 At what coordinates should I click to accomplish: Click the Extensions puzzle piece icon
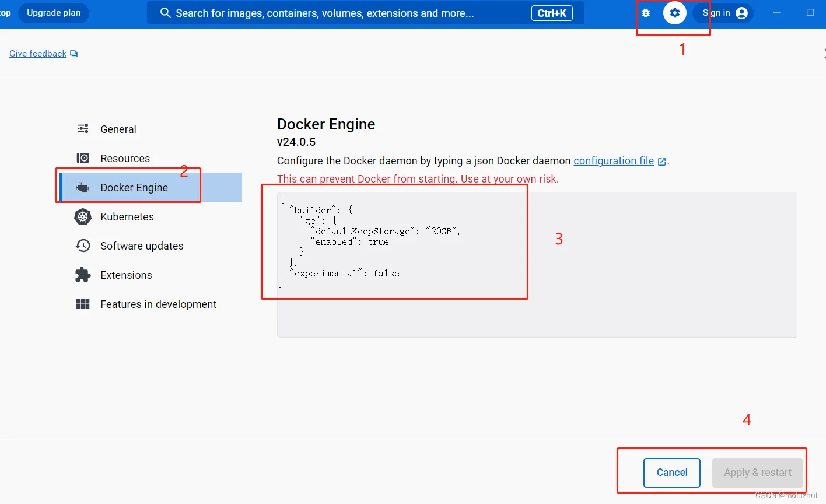(x=83, y=275)
